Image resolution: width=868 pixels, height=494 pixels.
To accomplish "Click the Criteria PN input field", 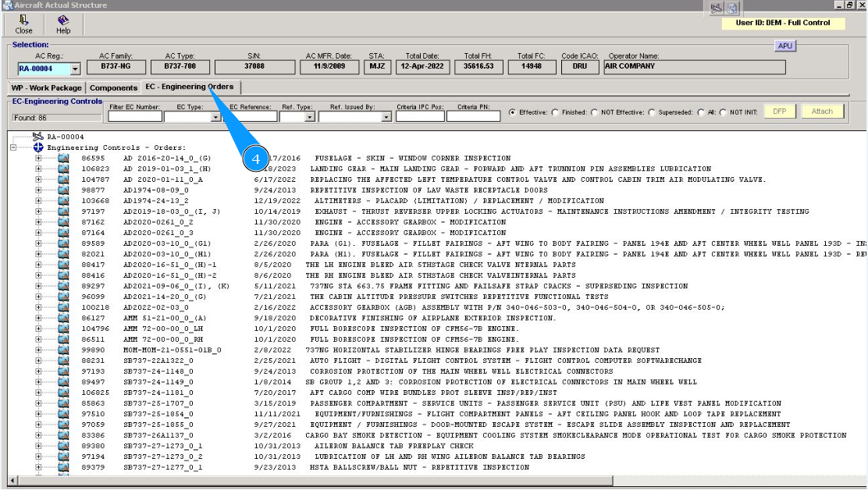I will pos(473,116).
